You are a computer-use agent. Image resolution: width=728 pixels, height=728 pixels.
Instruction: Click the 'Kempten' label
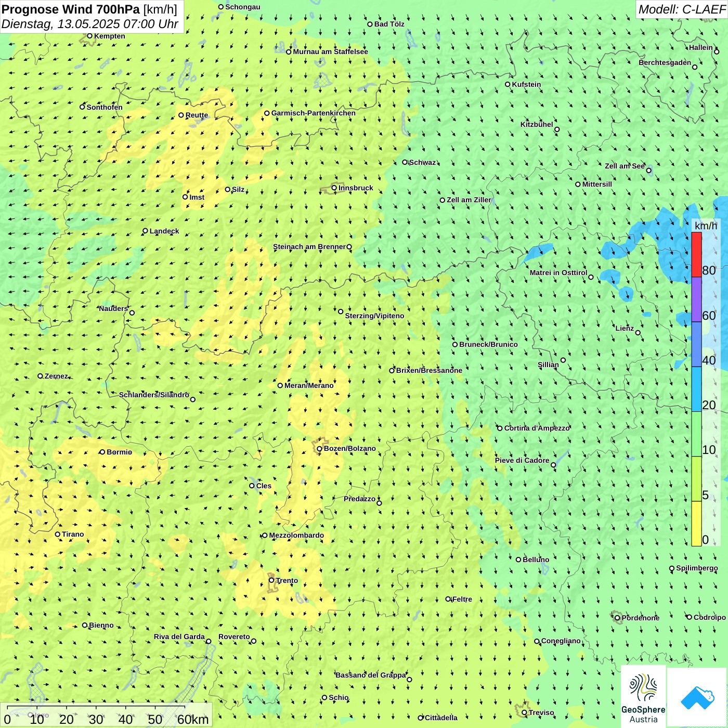click(x=110, y=36)
